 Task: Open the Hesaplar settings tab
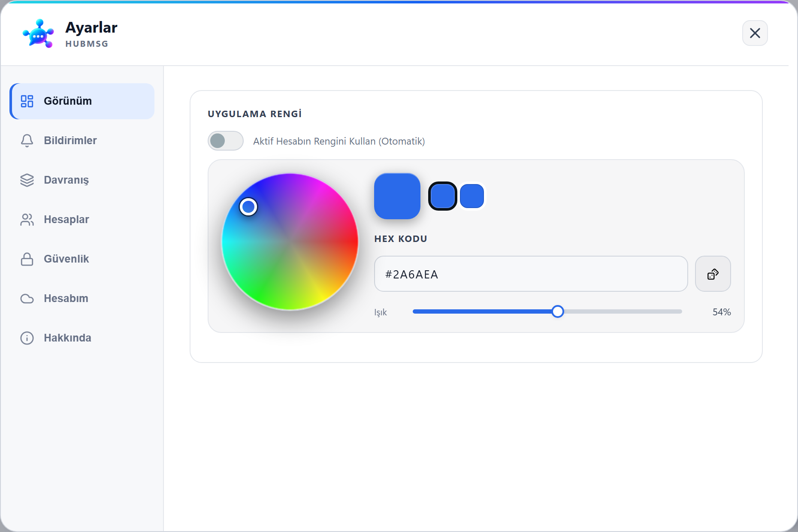[x=82, y=220]
